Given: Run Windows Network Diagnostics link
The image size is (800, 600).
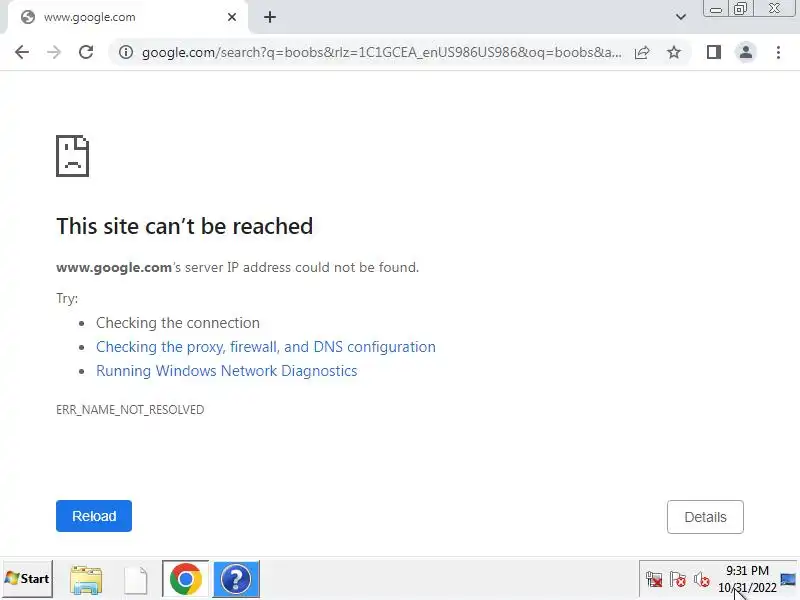Looking at the screenshot, I should [227, 371].
